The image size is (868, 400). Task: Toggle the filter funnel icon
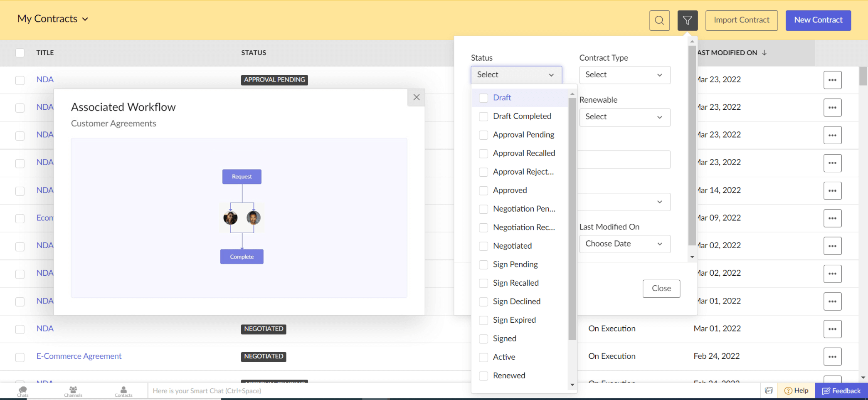coord(687,20)
